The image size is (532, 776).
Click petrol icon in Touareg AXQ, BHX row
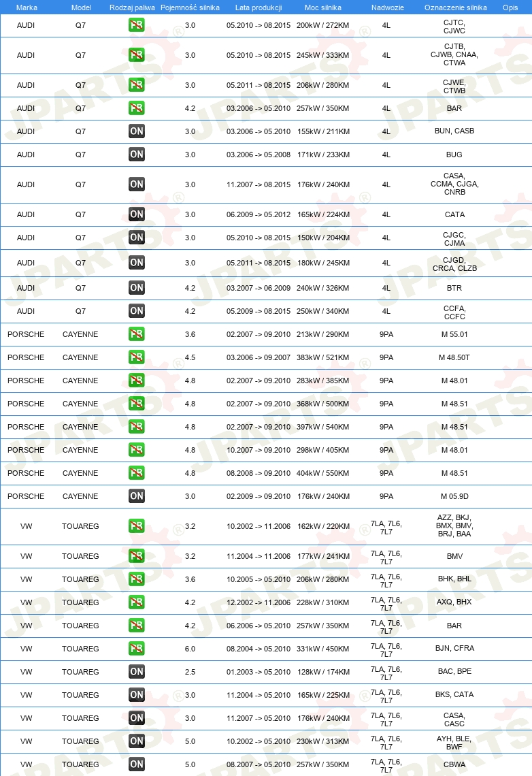(137, 602)
